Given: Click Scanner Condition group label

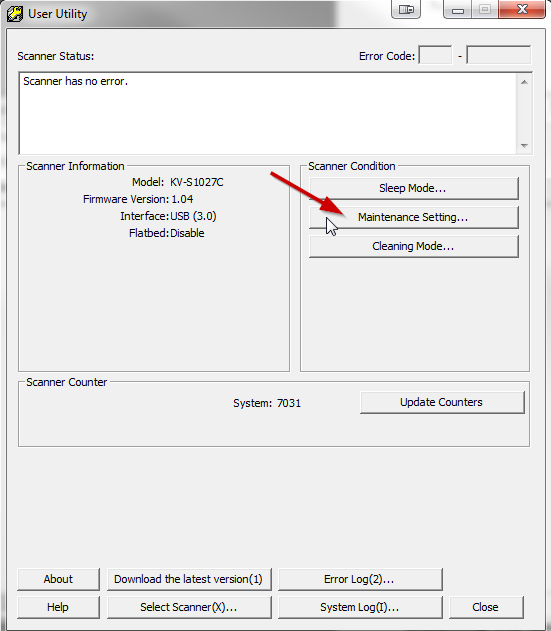Looking at the screenshot, I should (x=352, y=166).
